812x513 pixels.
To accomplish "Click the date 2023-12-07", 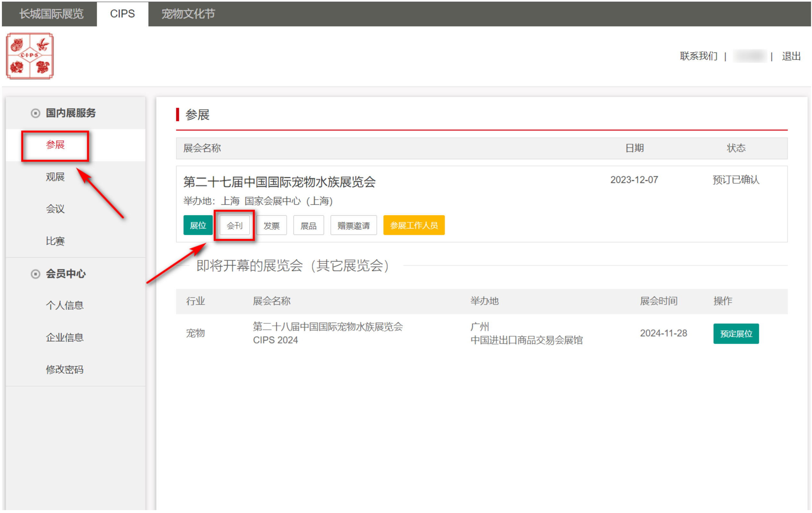I will (634, 180).
